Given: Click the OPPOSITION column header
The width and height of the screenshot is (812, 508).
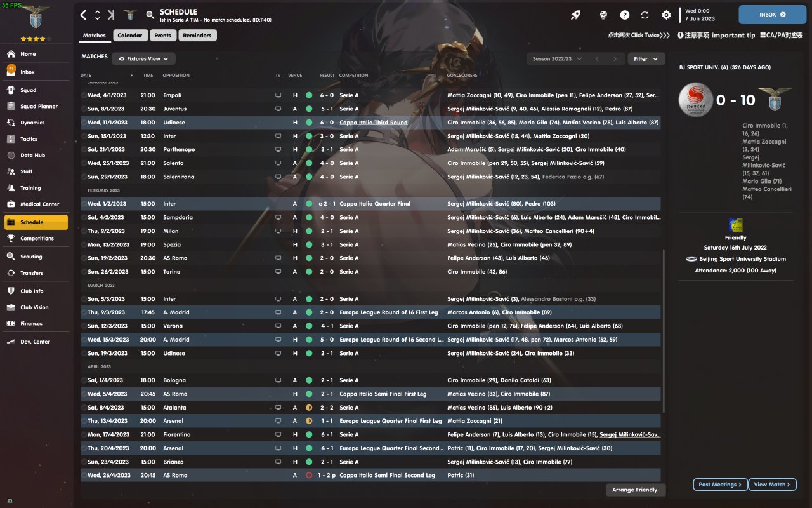Looking at the screenshot, I should [176, 76].
